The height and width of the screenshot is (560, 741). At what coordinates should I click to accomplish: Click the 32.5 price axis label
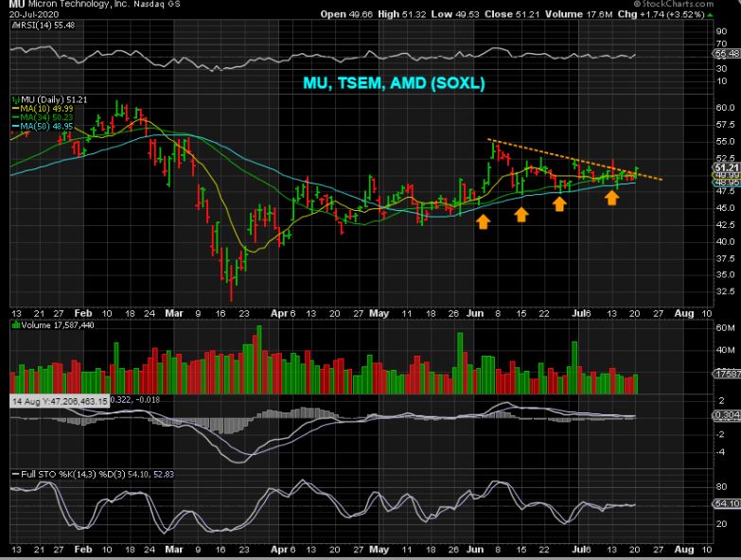pos(726,291)
